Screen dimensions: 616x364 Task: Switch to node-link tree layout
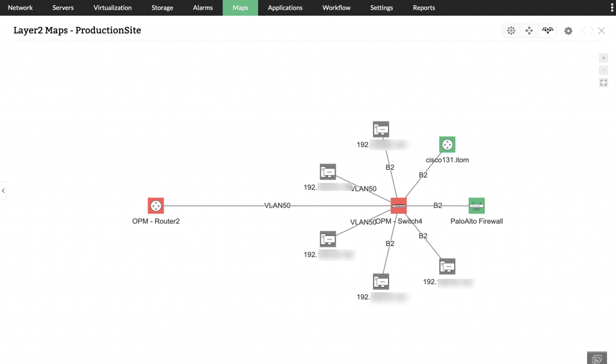pos(529,31)
